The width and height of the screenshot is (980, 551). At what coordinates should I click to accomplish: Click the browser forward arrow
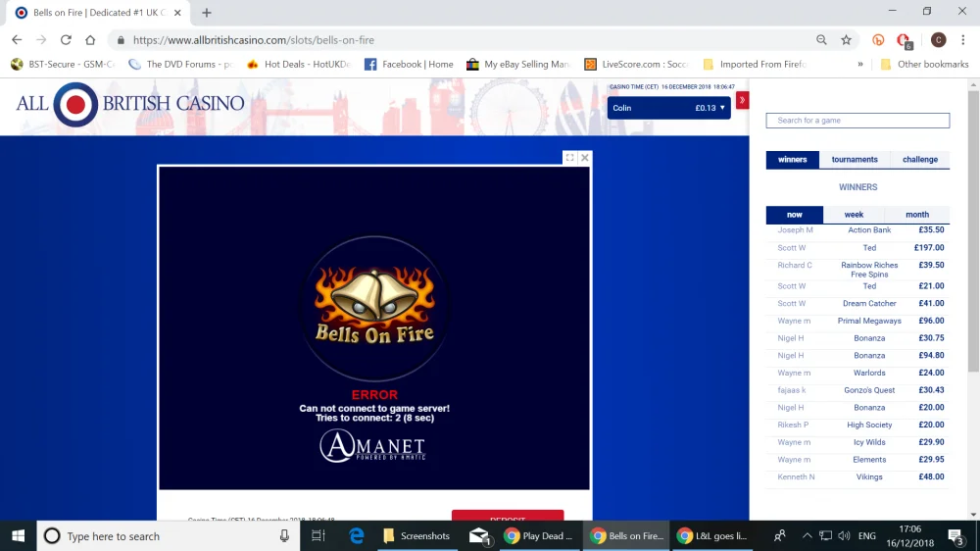[x=41, y=39]
